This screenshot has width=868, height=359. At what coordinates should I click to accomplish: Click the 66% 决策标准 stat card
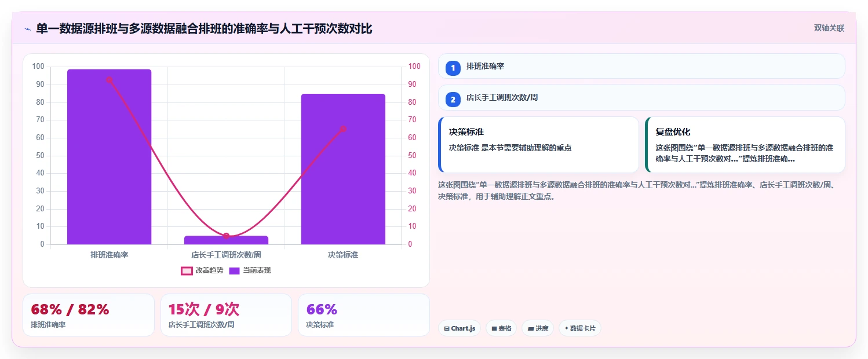coord(363,315)
